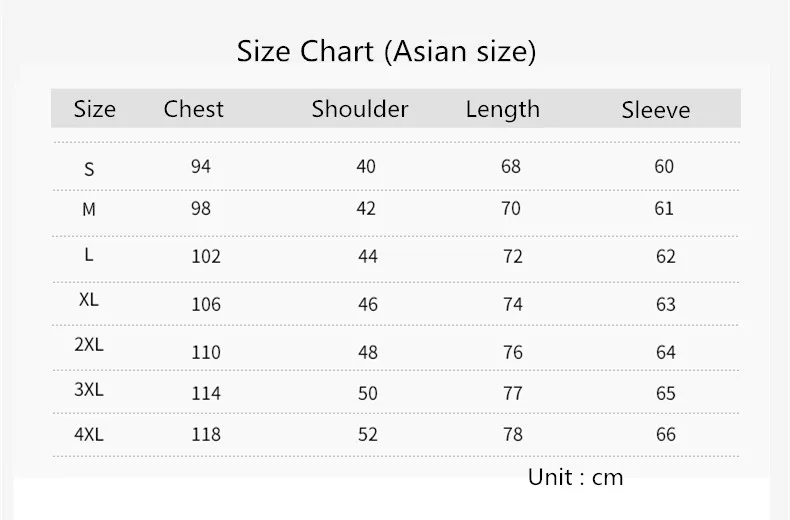The height and width of the screenshot is (520, 790).
Task: Click the Shoulder column header
Action: point(360,109)
